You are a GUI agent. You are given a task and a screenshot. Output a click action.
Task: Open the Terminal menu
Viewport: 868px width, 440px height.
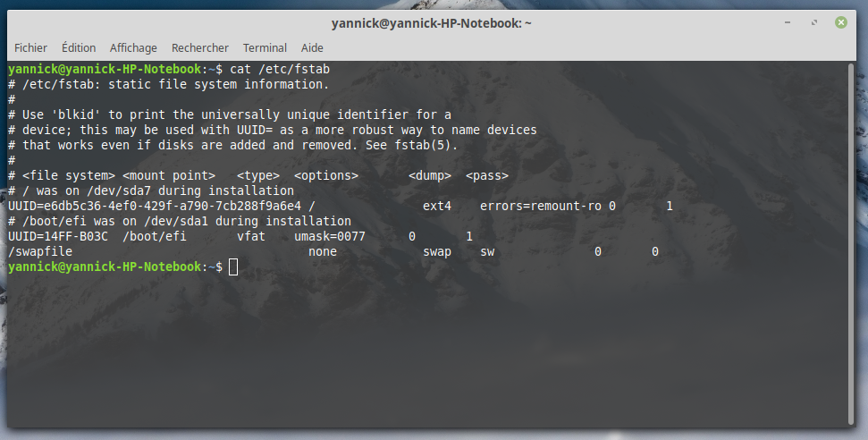click(265, 47)
